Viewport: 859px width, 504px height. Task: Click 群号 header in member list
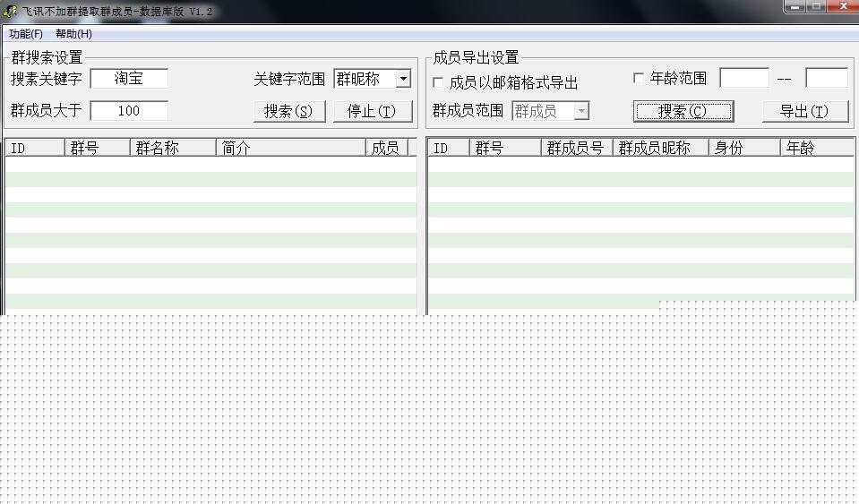[505, 148]
